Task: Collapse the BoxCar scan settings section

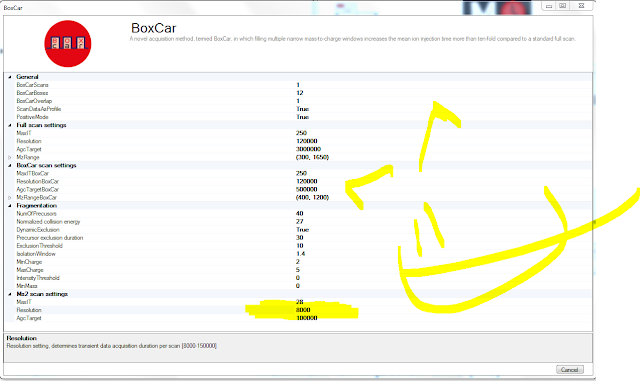Action: click(x=10, y=165)
